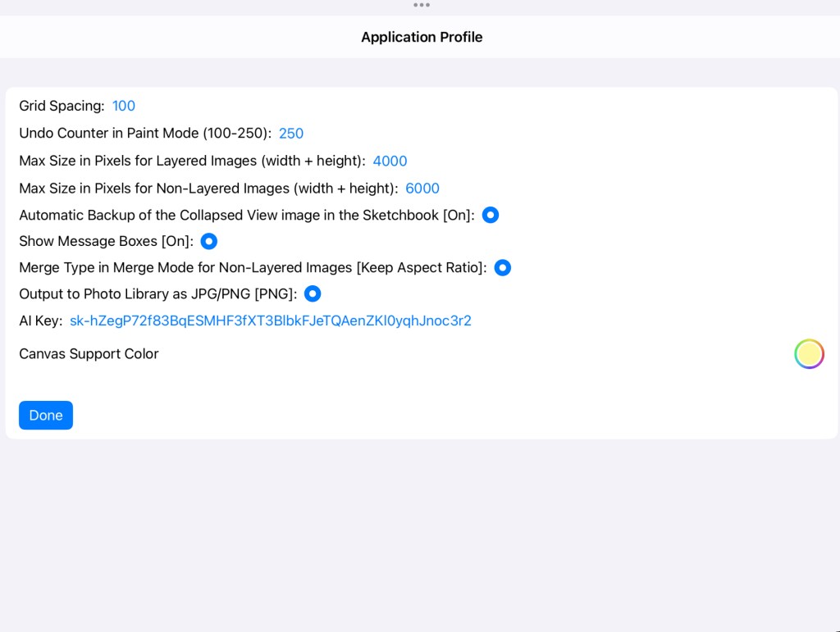Tap the three-dot multitasking menu at top
Viewport: 840px width, 632px height.
(x=421, y=5)
